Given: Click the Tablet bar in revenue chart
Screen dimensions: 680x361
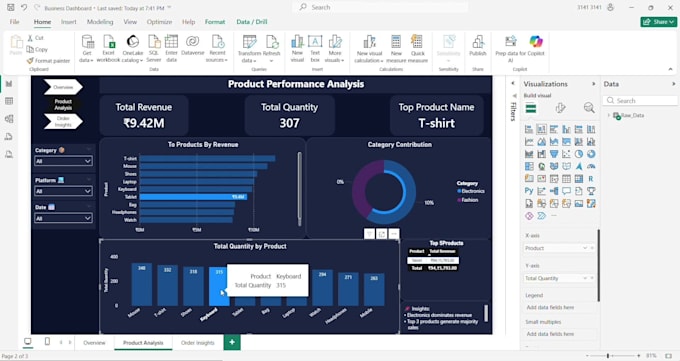Looking at the screenshot, I should [x=194, y=197].
